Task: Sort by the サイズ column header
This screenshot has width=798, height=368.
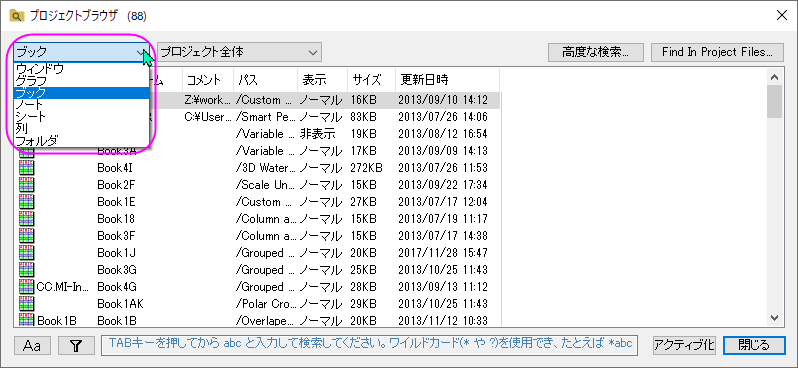Action: [372, 79]
